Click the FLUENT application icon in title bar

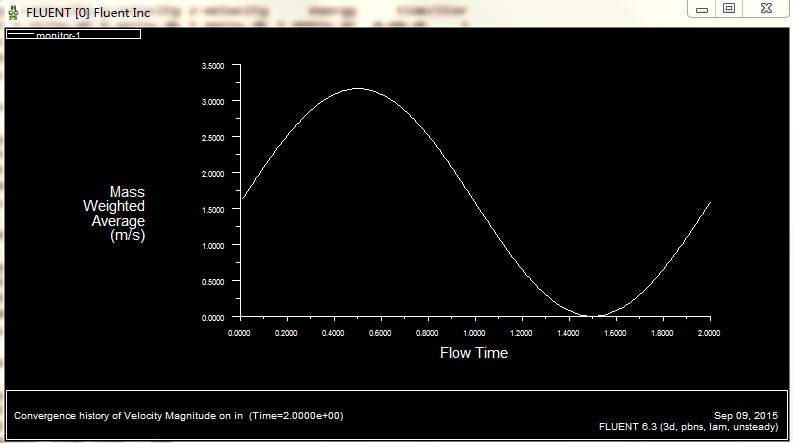coord(14,12)
